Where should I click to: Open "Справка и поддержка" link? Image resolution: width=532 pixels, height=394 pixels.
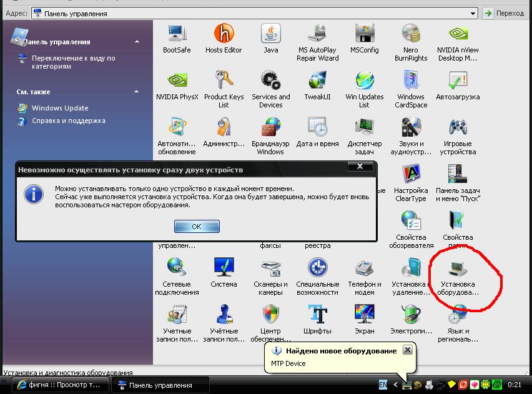(69, 121)
